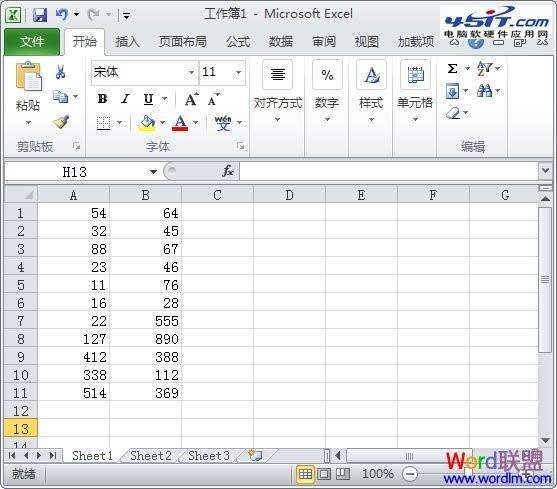Expand the Name Box H13 dropdown arrow
This screenshot has width=557, height=489.
tap(153, 172)
